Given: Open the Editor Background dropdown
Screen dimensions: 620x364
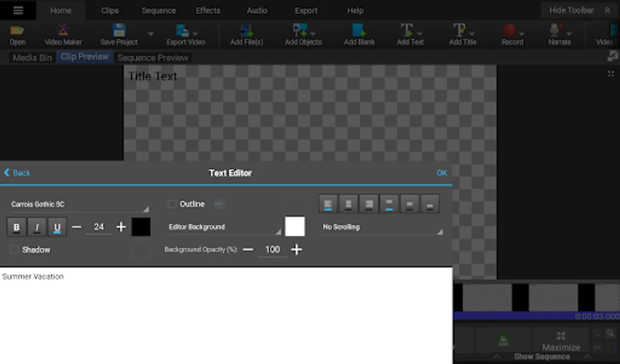Looking at the screenshot, I should (224, 227).
